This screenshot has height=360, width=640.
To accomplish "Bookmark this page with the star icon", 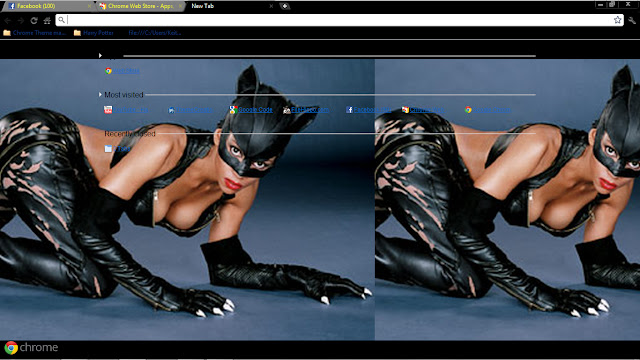I will coord(618,20).
